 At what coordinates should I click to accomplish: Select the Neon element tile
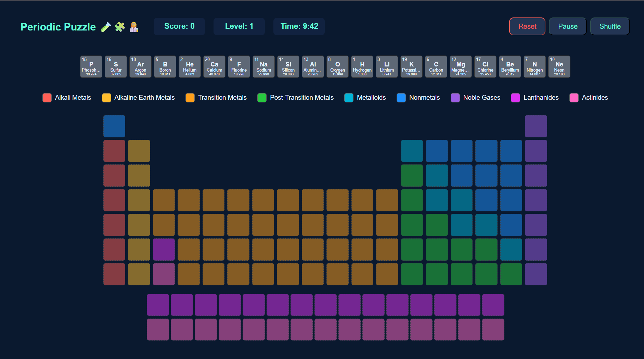pos(559,66)
